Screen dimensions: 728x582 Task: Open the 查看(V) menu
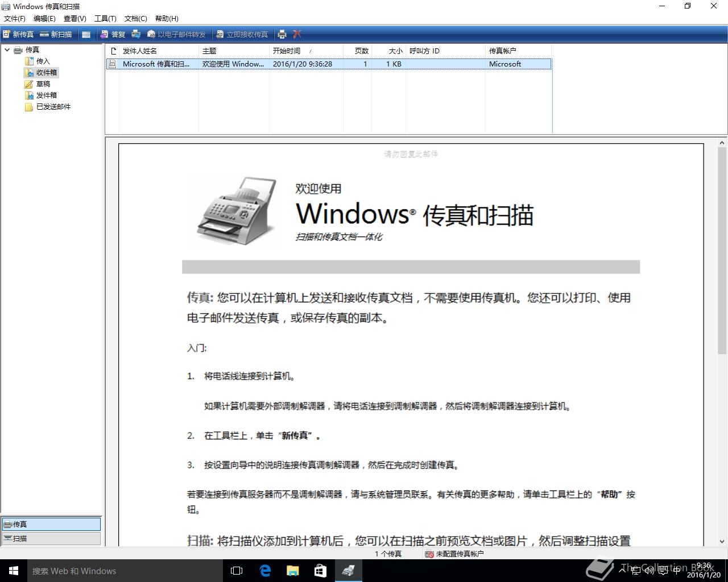(x=75, y=18)
